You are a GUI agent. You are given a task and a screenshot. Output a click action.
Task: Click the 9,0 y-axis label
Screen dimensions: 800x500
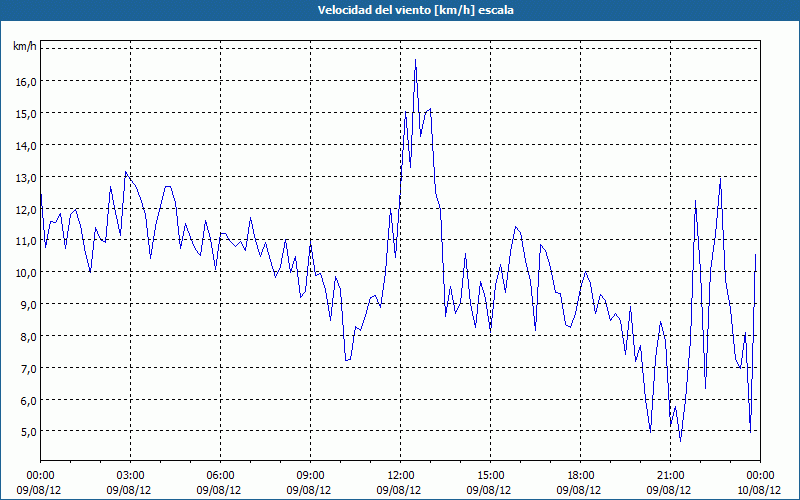[x=28, y=305]
